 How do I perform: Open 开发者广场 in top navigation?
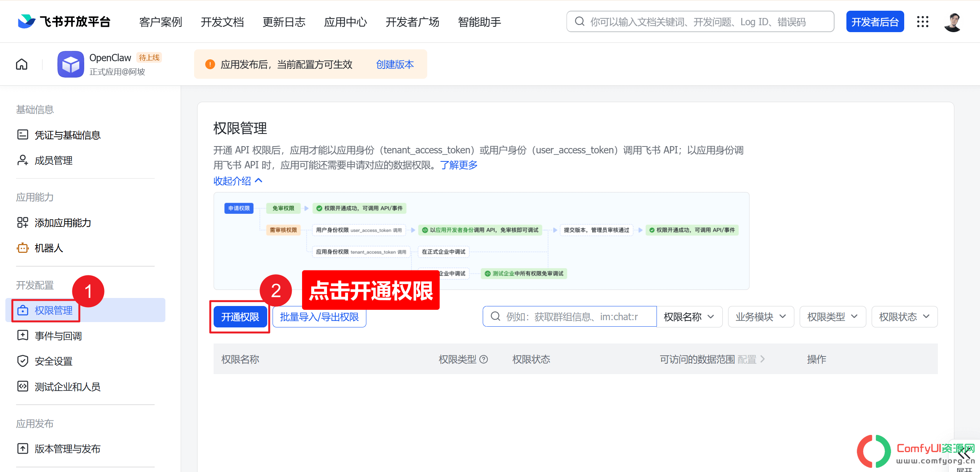pyautogui.click(x=413, y=22)
